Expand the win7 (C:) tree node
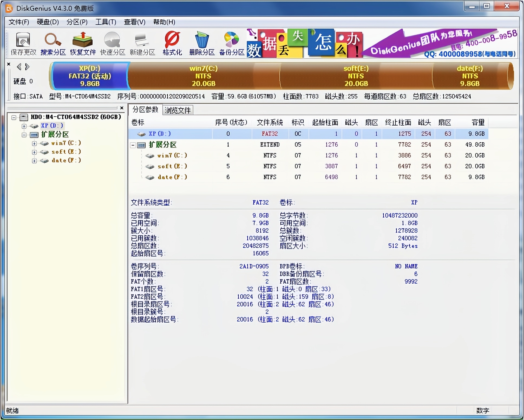This screenshot has width=524, height=420. (34, 143)
